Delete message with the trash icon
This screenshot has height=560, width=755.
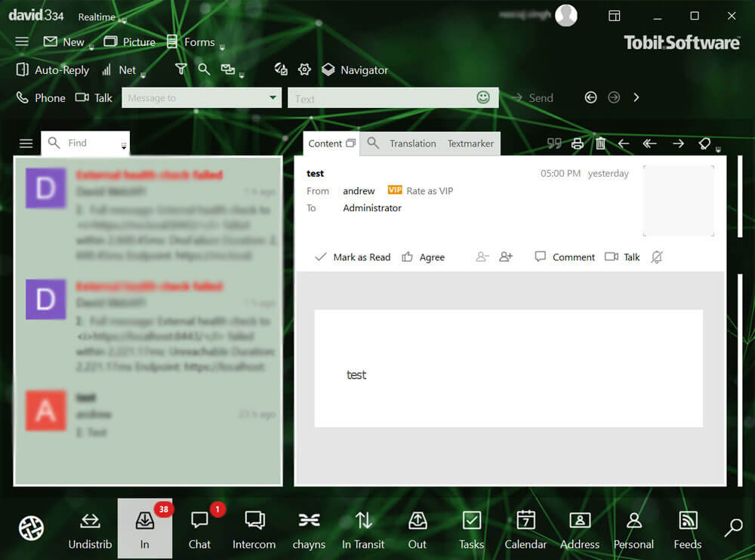pos(600,143)
